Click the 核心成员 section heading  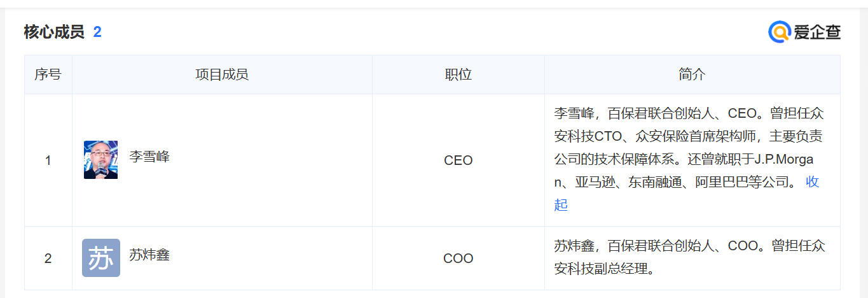point(54,32)
